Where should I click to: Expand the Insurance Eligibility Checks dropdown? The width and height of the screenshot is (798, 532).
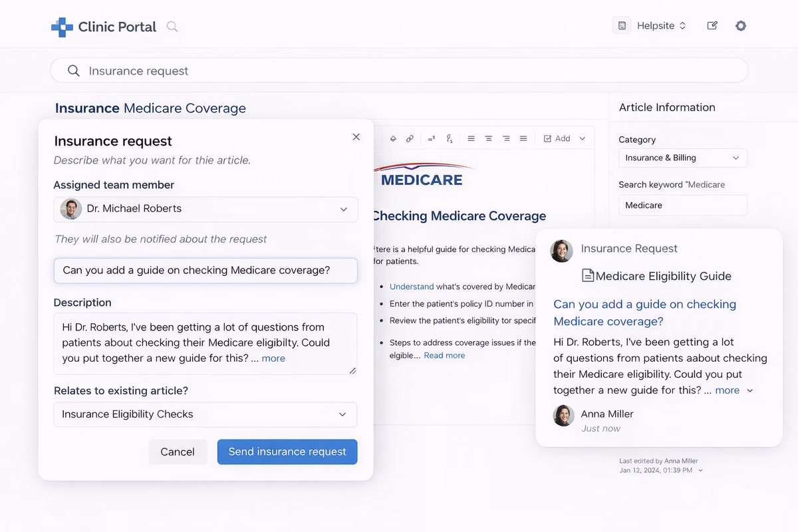205,414
